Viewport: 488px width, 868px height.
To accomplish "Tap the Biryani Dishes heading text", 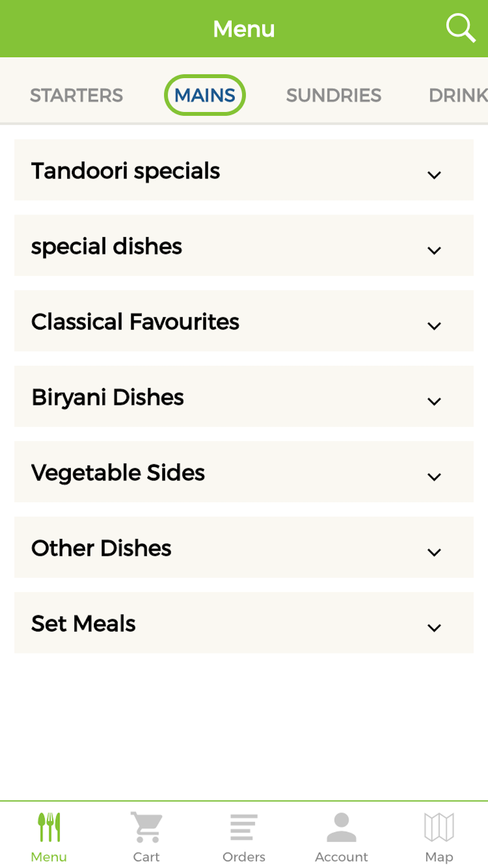I will pyautogui.click(x=108, y=397).
